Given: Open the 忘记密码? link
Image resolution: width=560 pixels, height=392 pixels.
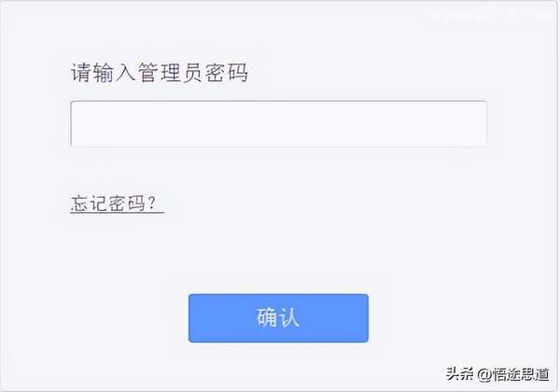Looking at the screenshot, I should [x=117, y=203].
